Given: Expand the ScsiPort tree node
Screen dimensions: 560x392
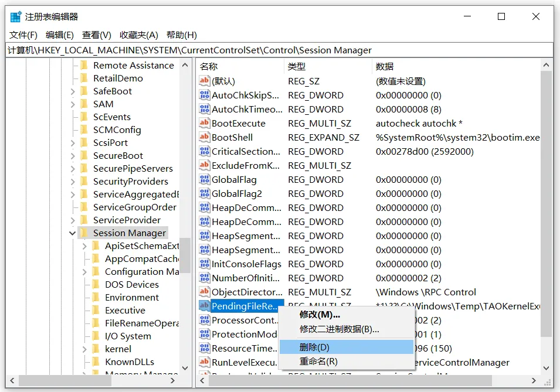Looking at the screenshot, I should point(73,143).
